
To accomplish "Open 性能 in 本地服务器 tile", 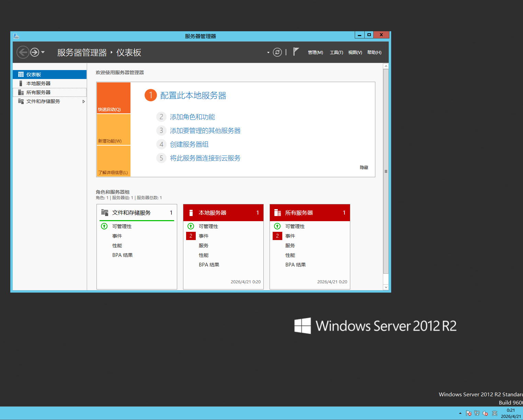I will tap(204, 255).
